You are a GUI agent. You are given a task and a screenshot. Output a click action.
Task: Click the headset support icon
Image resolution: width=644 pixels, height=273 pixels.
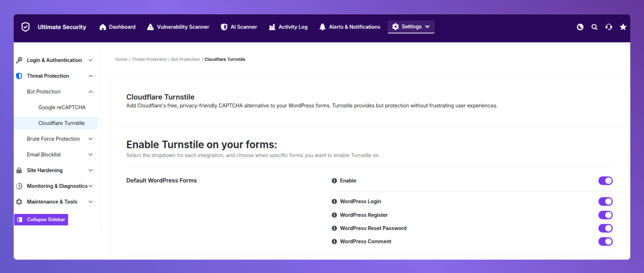[x=609, y=27]
